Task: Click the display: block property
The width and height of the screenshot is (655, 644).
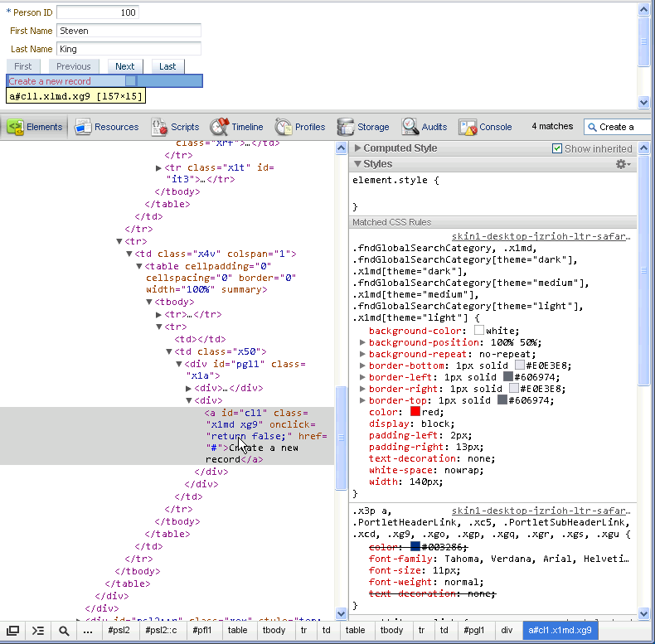Action: coord(411,424)
